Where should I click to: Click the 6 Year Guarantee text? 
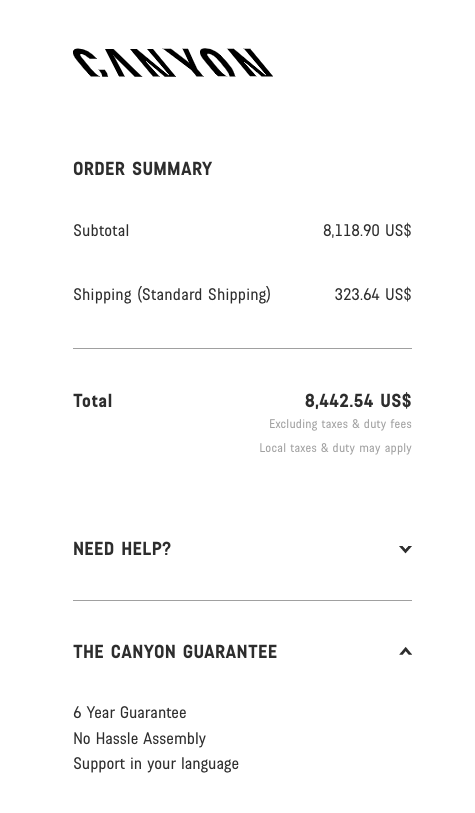130,712
